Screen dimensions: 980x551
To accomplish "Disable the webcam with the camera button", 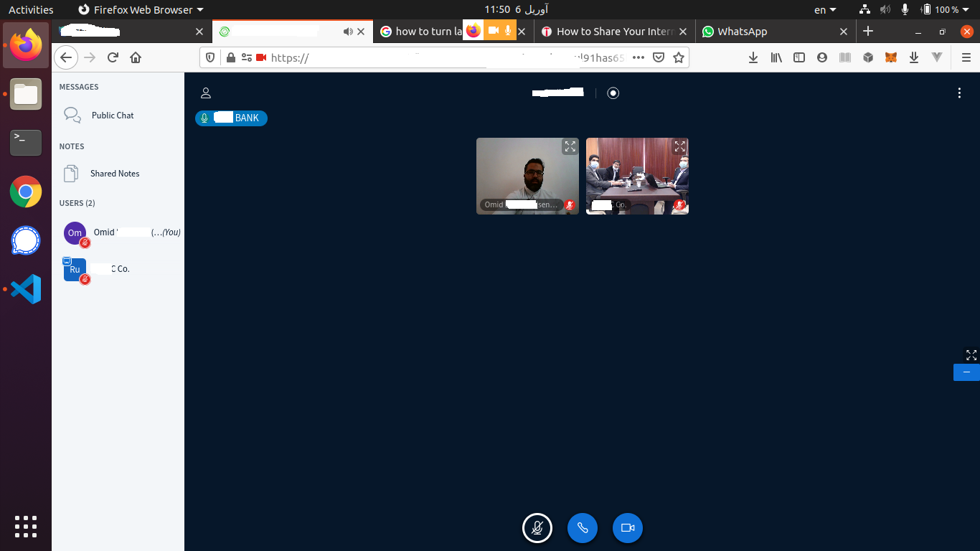I will coord(627,528).
